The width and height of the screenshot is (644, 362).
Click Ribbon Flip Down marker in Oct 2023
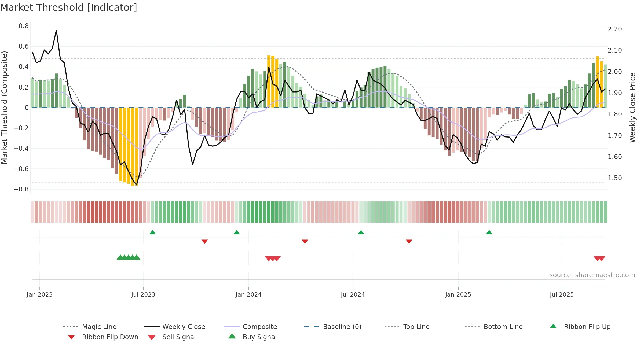coord(205,242)
